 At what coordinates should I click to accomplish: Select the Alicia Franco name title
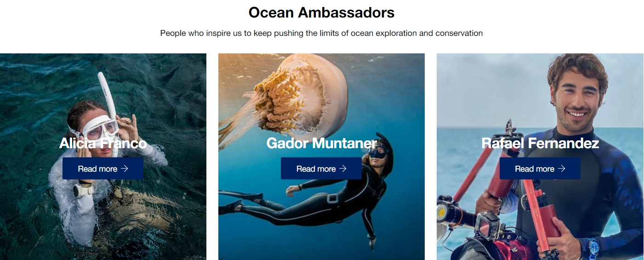click(103, 143)
